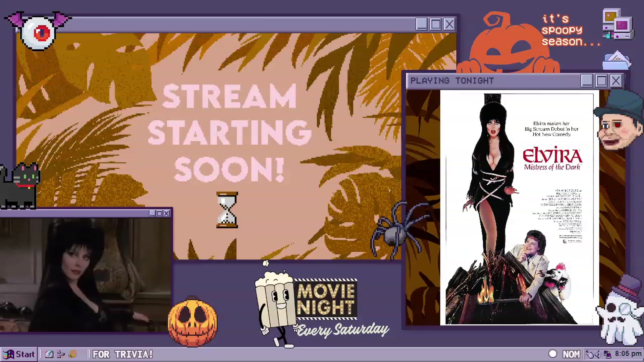Click the orange grinning pumpkin graphic
The image size is (644, 362).
point(508,44)
